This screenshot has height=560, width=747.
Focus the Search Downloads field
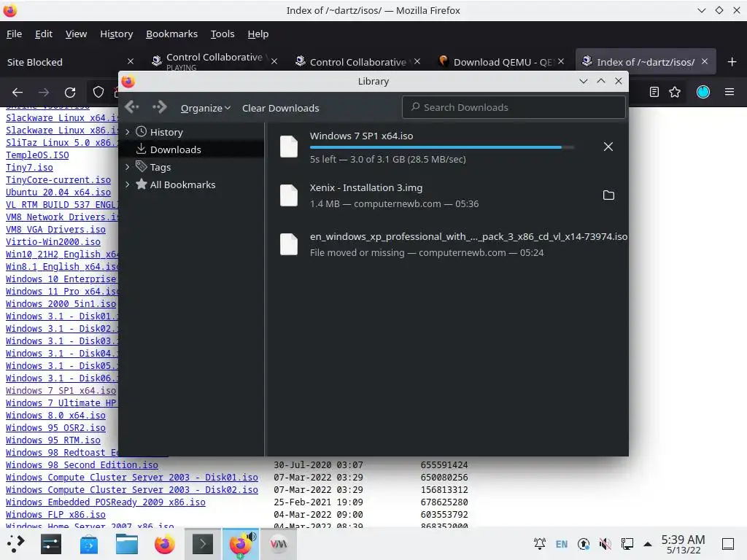pyautogui.click(x=514, y=108)
